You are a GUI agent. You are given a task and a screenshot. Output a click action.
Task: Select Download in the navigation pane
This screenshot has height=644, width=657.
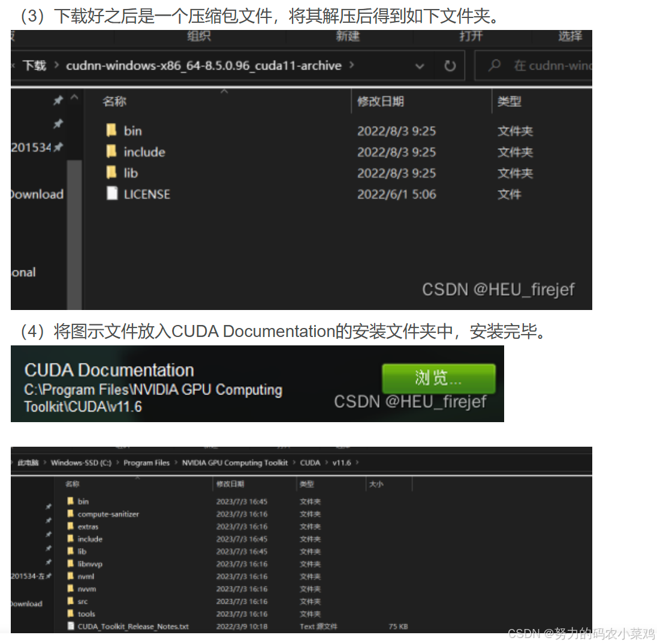pyautogui.click(x=37, y=194)
